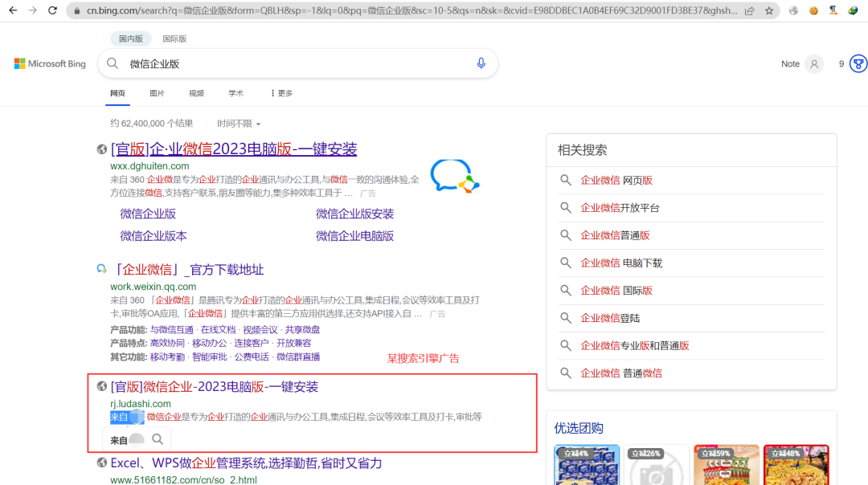Click the magnifier next to 企业微信 网页版
The height and width of the screenshot is (485, 868).
tap(565, 181)
